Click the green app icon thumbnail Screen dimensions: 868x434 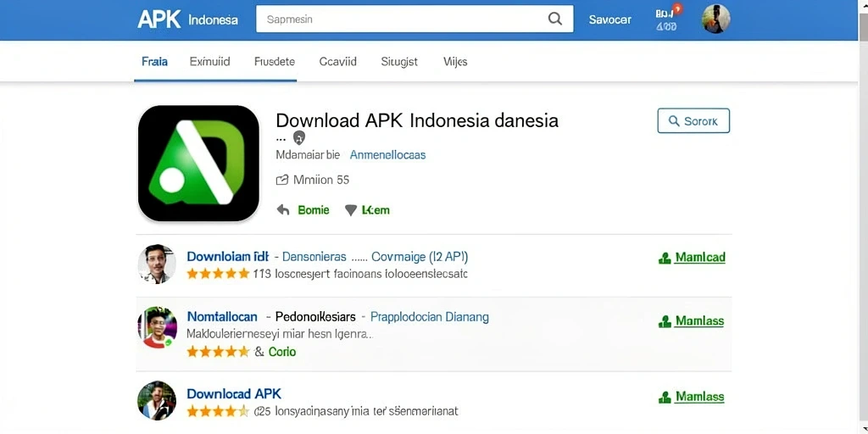[x=198, y=164]
